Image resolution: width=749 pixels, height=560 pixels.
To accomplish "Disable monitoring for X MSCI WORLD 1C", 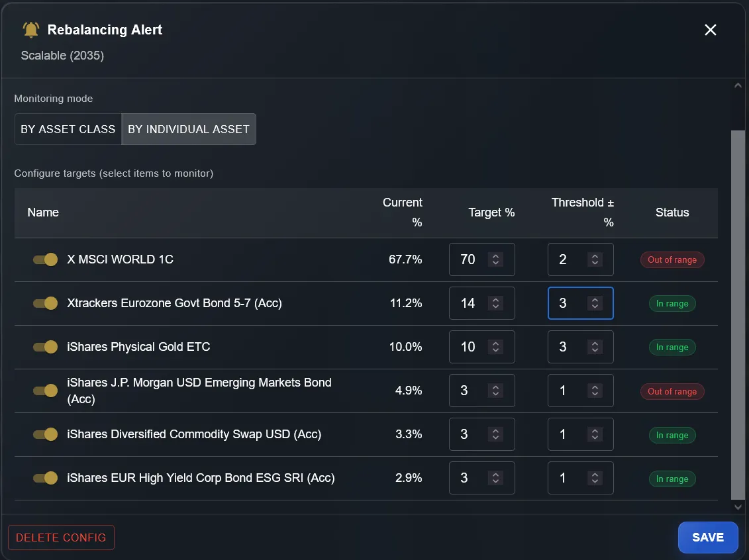I will [44, 259].
